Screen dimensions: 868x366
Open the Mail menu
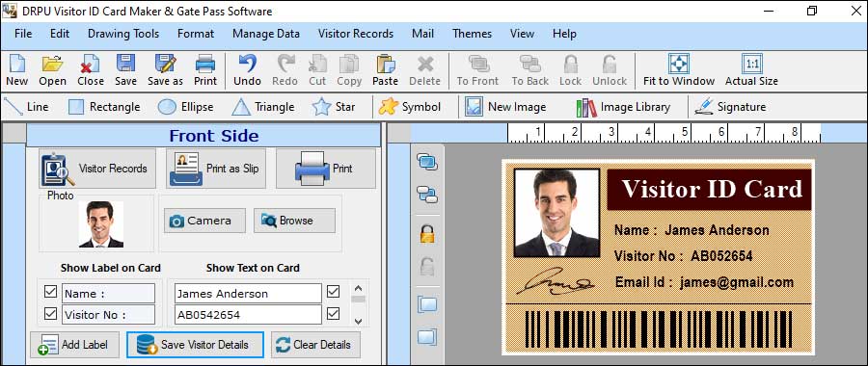click(x=423, y=34)
